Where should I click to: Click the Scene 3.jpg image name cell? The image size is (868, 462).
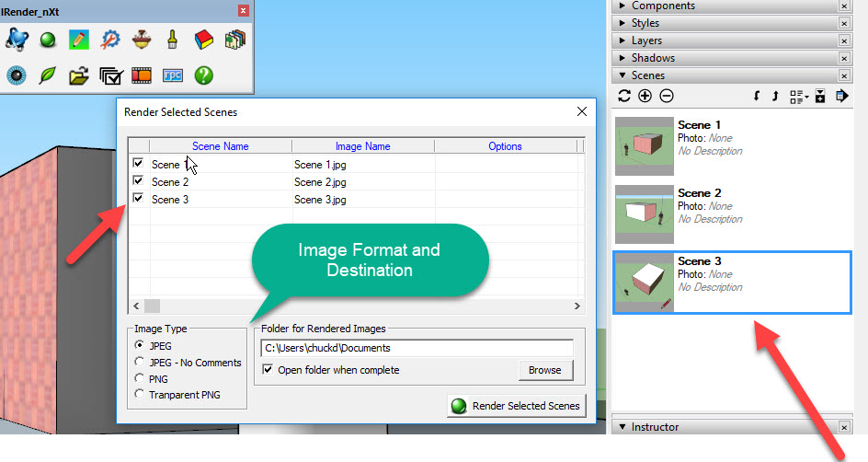click(x=363, y=200)
